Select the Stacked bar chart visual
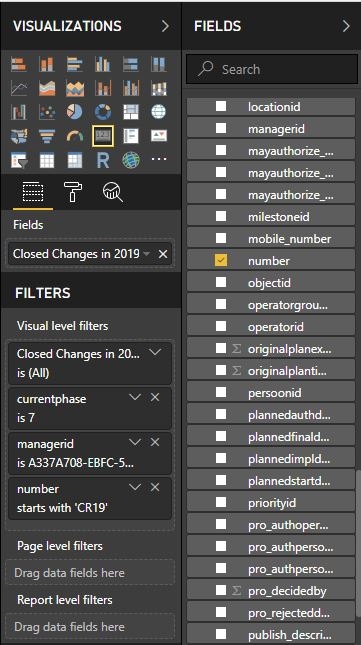 click(x=19, y=64)
